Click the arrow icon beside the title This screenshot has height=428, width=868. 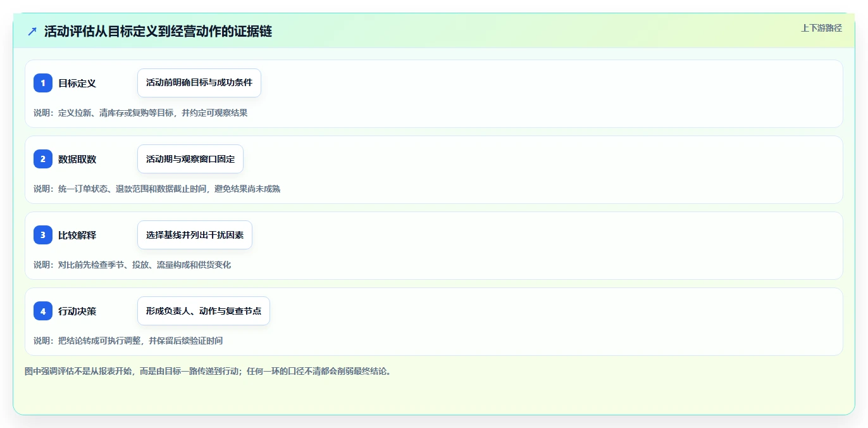tap(32, 31)
